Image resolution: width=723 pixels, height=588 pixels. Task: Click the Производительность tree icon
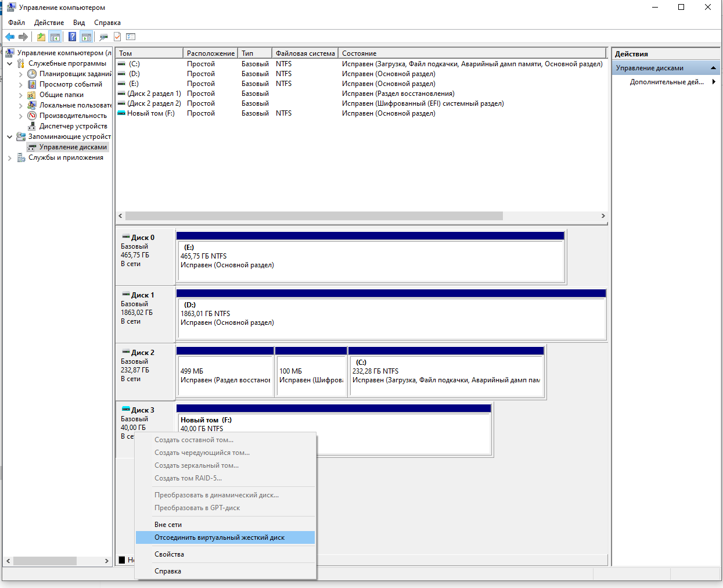[32, 116]
